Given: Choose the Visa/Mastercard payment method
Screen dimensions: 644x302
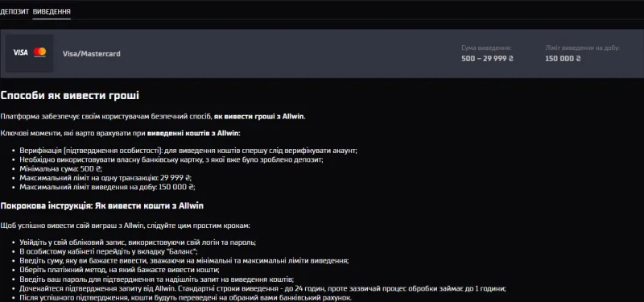Looking at the screenshot, I should (322, 53).
